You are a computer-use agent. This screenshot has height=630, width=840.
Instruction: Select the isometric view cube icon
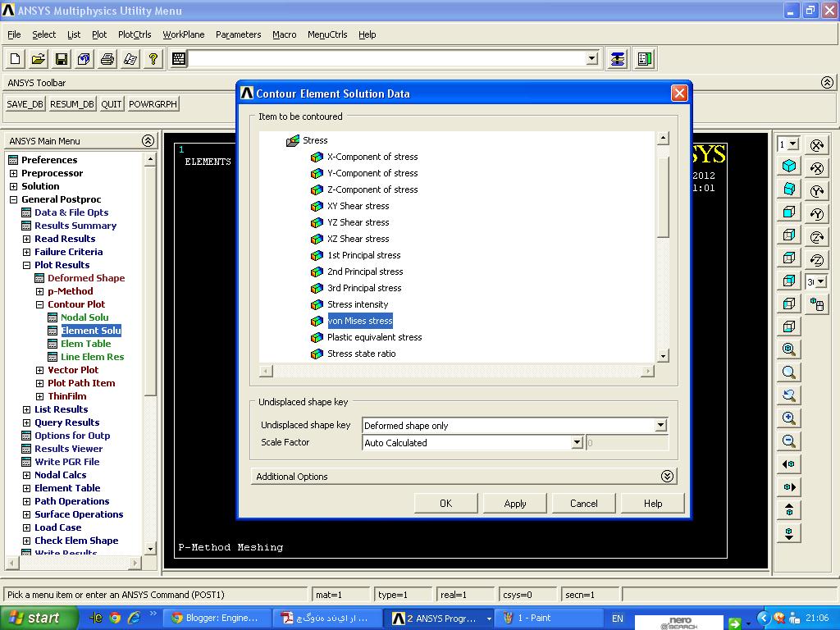(x=788, y=166)
